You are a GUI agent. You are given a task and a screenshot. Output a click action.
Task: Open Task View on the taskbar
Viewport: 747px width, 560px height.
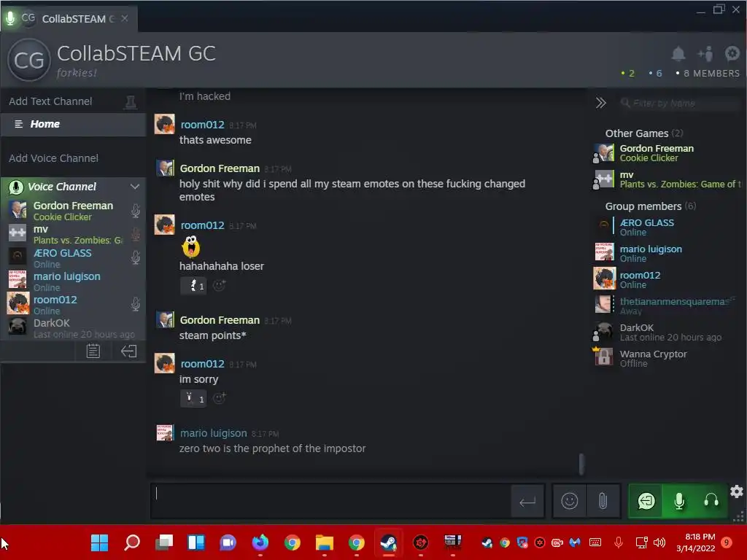[164, 542]
